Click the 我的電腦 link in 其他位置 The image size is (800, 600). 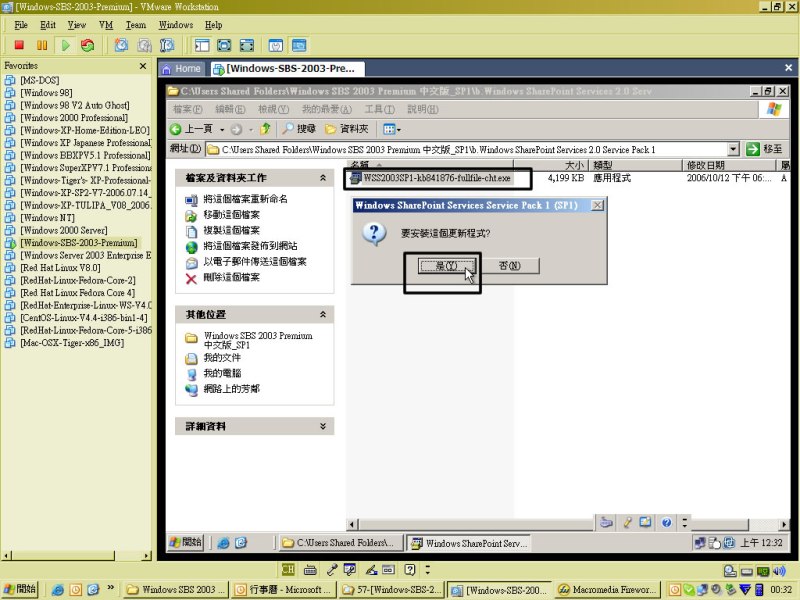point(222,373)
